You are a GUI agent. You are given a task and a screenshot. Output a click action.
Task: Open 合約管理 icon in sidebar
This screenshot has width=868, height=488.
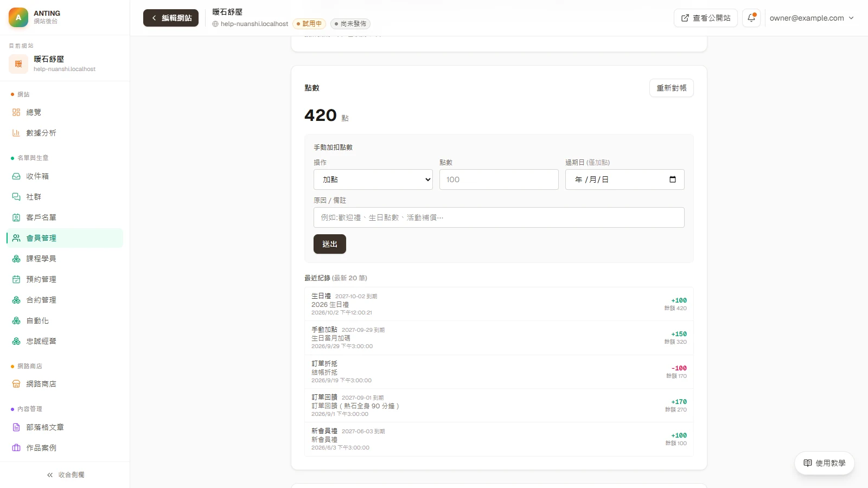[x=16, y=300]
